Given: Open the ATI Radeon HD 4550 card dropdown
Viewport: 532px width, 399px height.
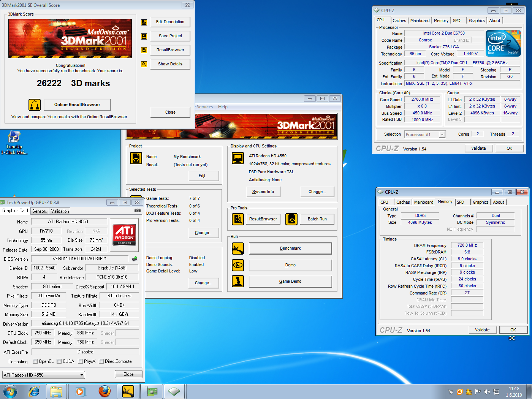Looking at the screenshot, I should coord(44,375).
